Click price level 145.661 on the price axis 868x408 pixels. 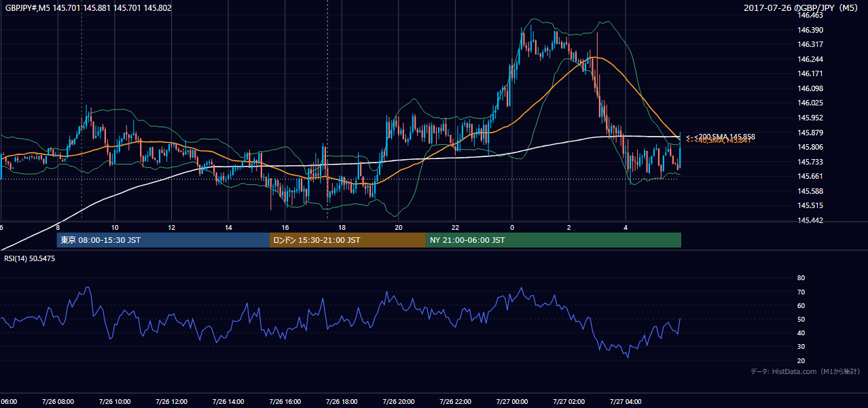pyautogui.click(x=810, y=176)
